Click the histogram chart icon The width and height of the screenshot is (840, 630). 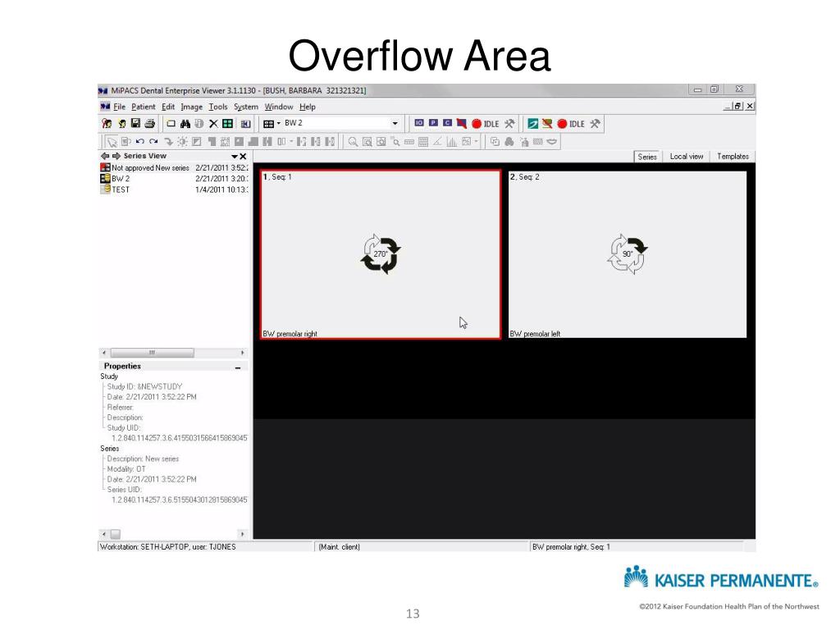coord(452,141)
